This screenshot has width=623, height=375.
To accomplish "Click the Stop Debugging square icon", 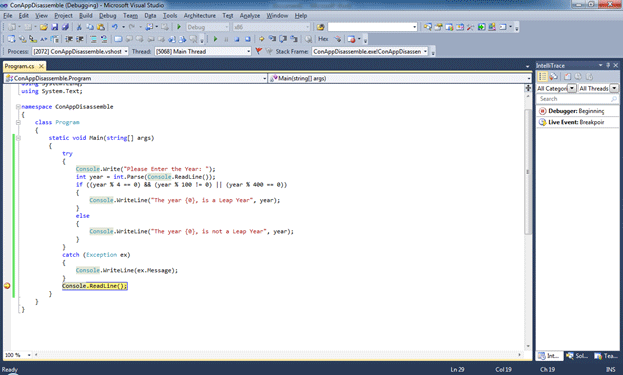I will click(237, 39).
